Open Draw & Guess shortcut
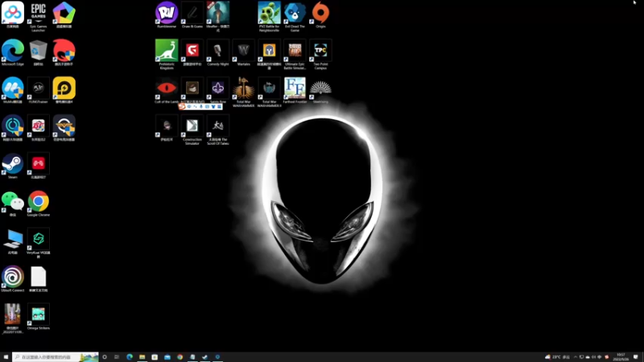The image size is (644, 362). [192, 14]
